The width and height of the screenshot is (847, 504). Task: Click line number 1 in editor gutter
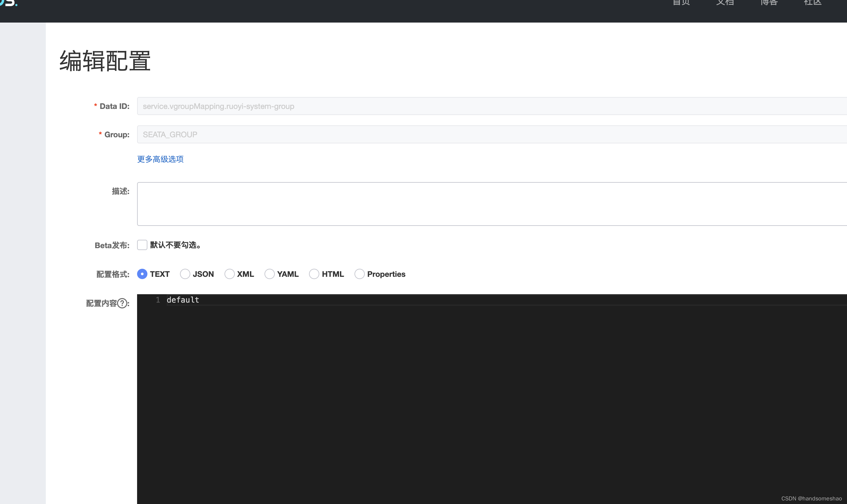point(158,300)
